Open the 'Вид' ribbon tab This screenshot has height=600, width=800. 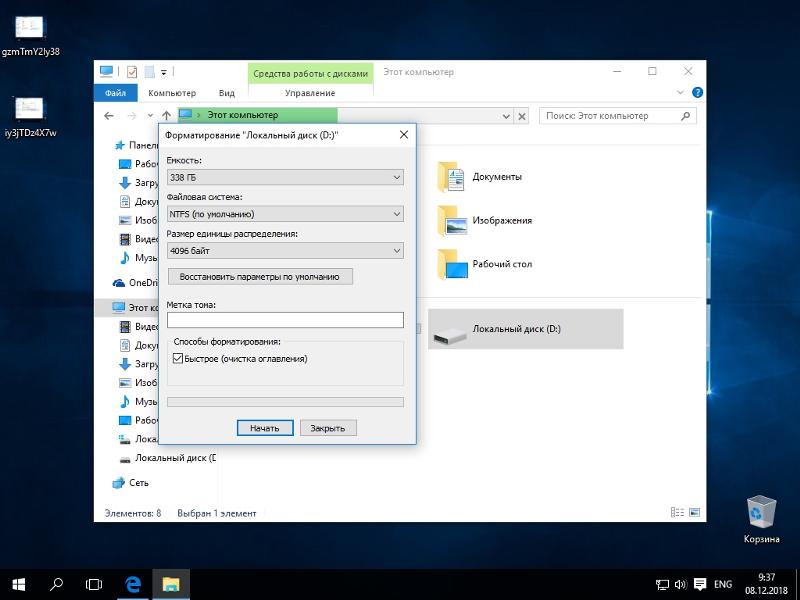tap(227, 93)
